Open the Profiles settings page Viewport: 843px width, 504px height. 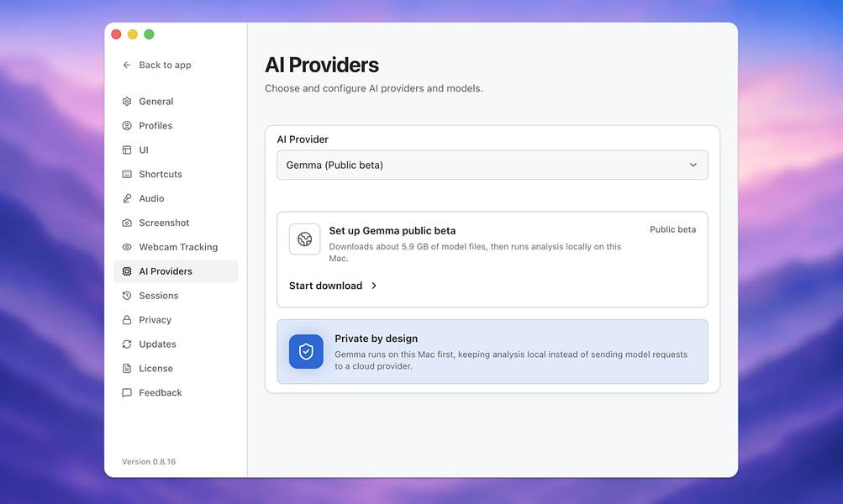176,126
